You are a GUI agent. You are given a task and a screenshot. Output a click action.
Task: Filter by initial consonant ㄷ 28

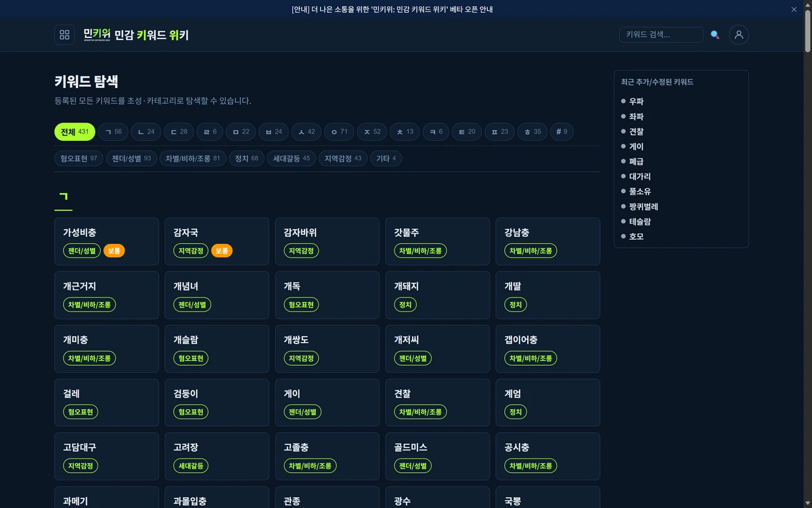tap(179, 131)
